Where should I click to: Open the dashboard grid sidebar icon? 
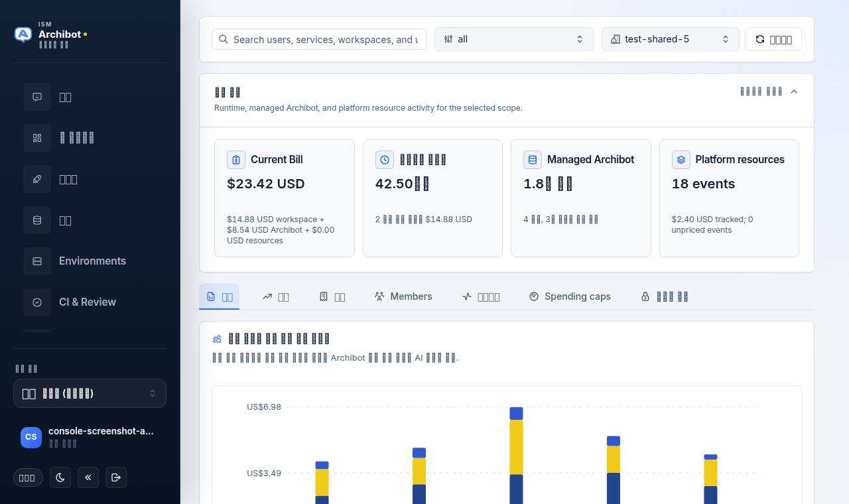point(37,138)
